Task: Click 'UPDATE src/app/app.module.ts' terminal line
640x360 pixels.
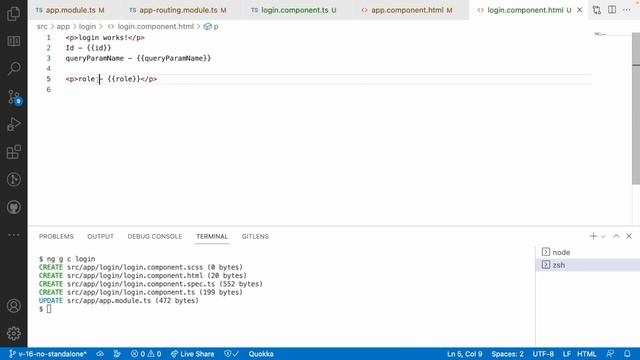Action: coord(118,300)
